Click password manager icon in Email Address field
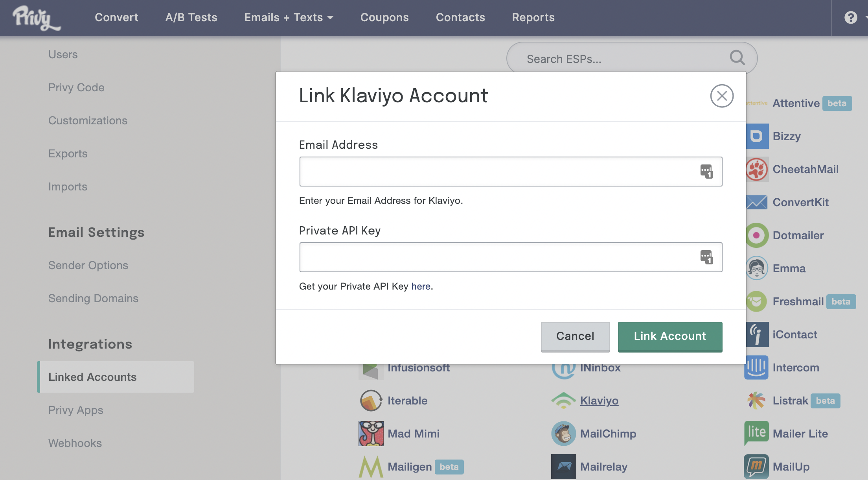The width and height of the screenshot is (868, 480). 706,172
